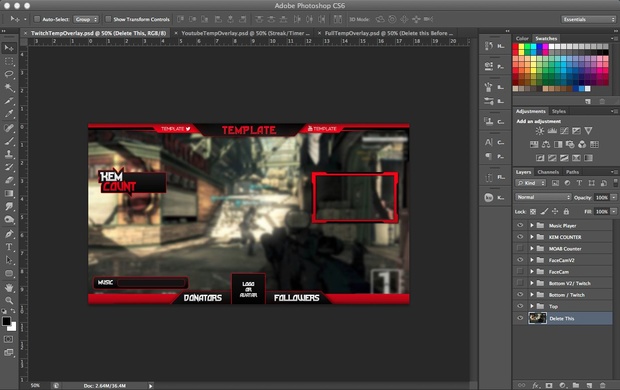Image resolution: width=620 pixels, height=390 pixels.
Task: Click the status bar arrow next to Doc size
Action: pyautogui.click(x=150, y=386)
